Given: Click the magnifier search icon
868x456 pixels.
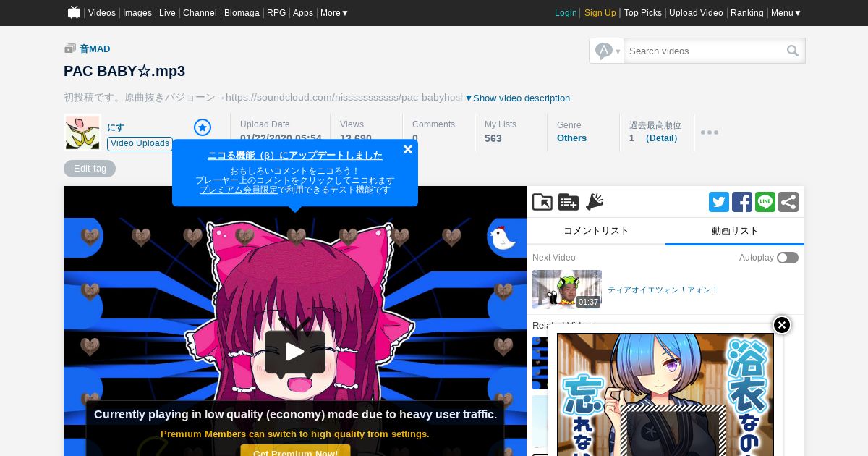Looking at the screenshot, I should coord(793,51).
